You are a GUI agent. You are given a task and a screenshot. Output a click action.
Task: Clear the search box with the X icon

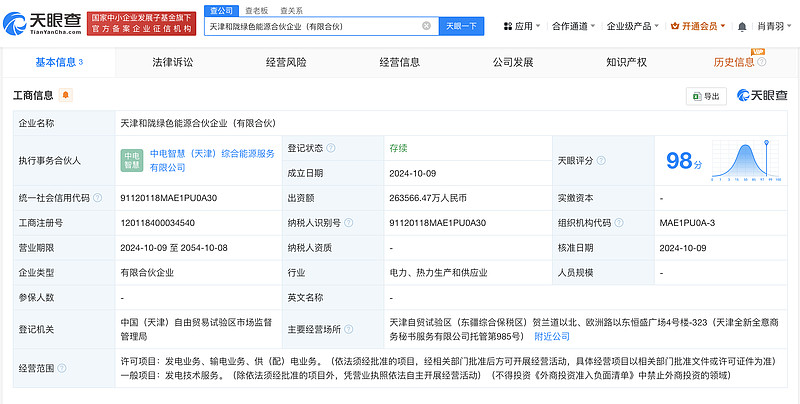pyautogui.click(x=426, y=26)
